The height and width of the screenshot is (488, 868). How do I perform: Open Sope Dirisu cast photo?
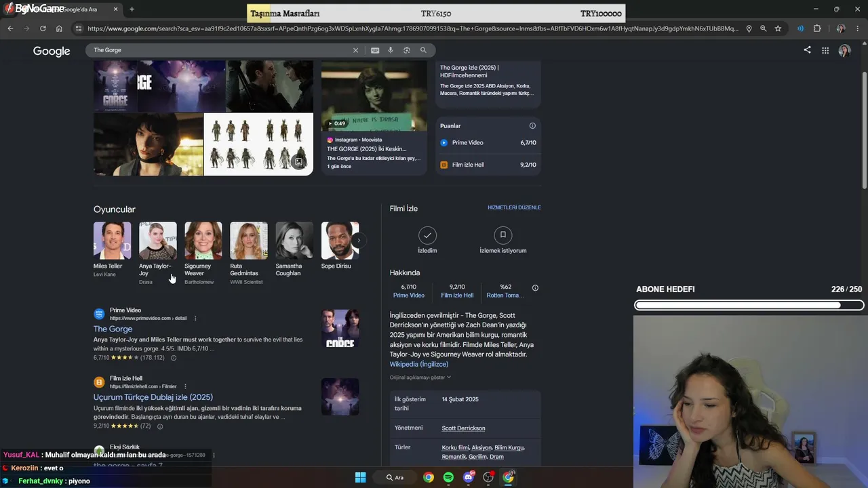pyautogui.click(x=340, y=241)
